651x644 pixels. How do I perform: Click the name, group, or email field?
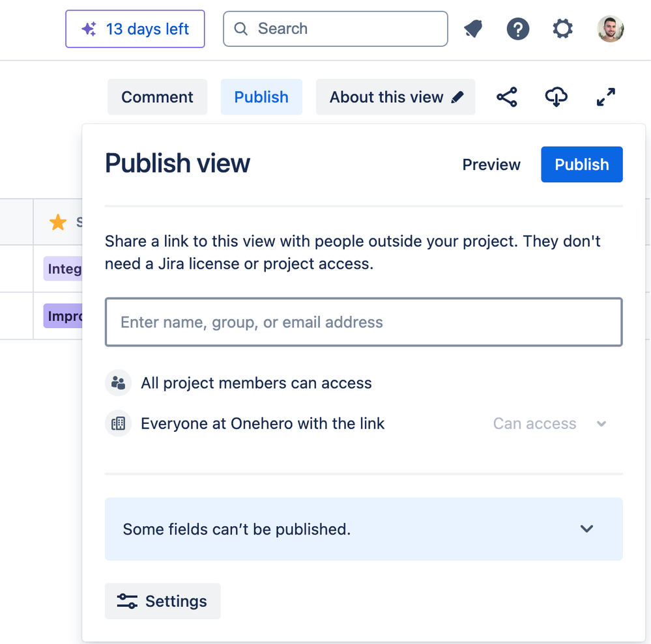coord(364,322)
